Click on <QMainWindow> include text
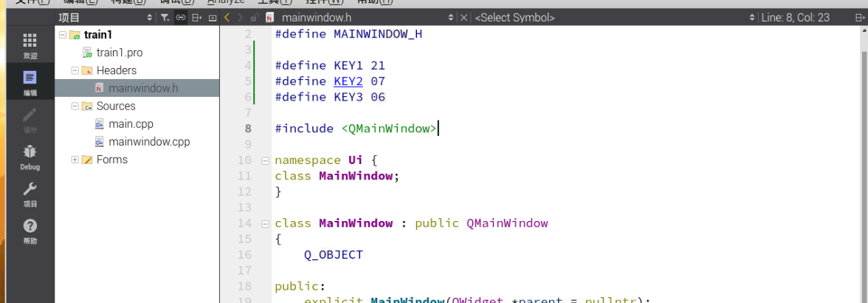Image resolution: width=868 pixels, height=303 pixels. 388,129
